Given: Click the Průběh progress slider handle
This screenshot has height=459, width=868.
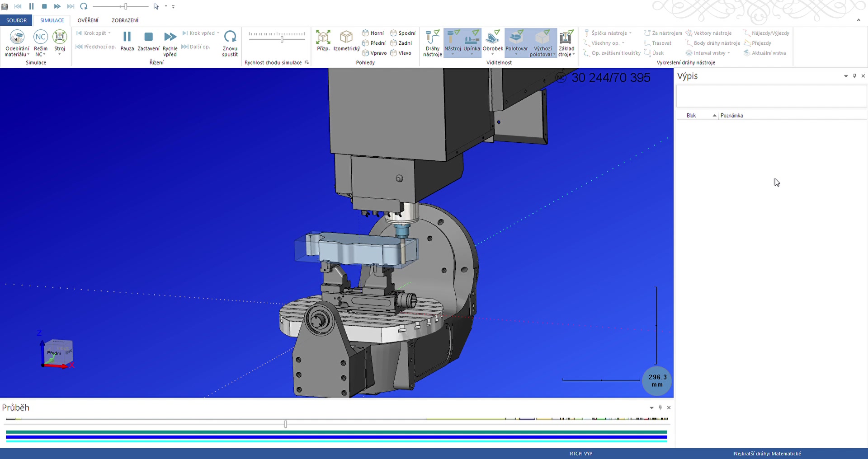Looking at the screenshot, I should (x=285, y=424).
